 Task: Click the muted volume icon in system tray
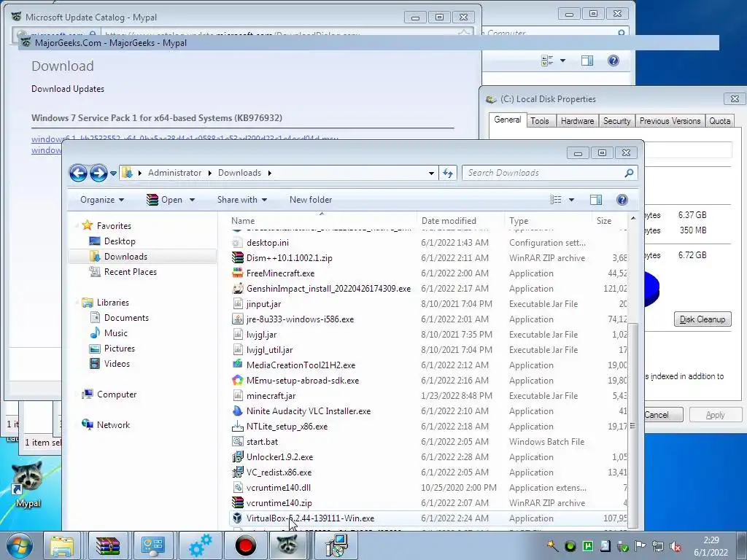(676, 546)
